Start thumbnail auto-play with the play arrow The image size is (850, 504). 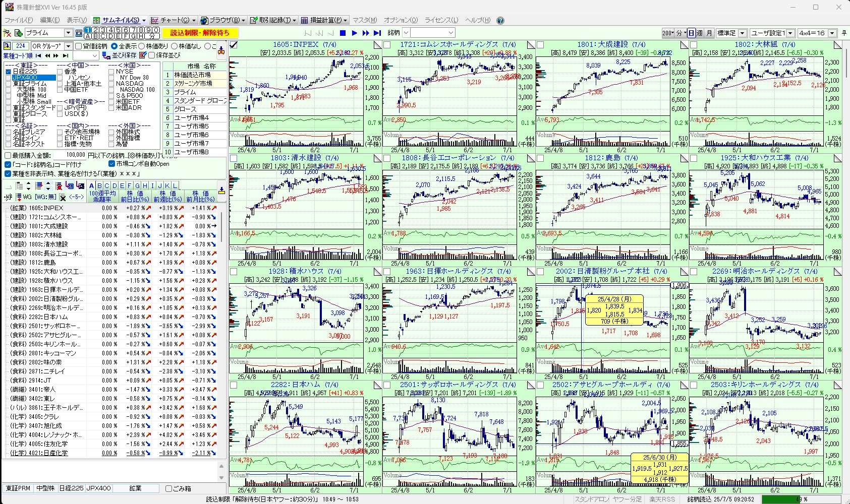[x=355, y=33]
